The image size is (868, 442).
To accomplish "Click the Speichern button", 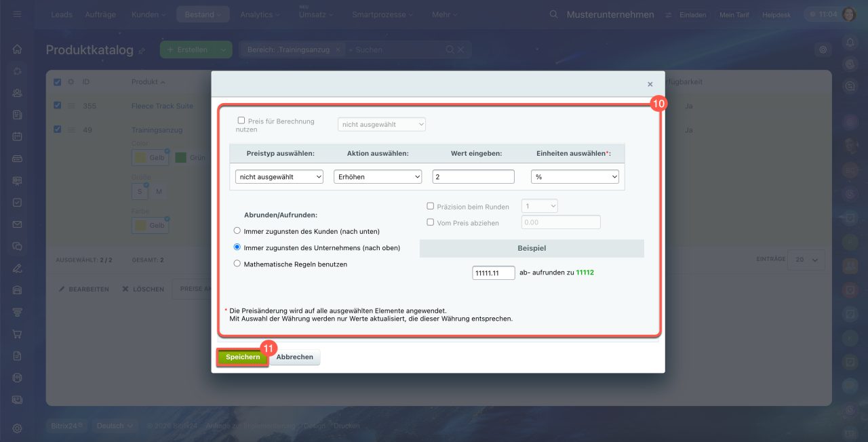I will 243,357.
